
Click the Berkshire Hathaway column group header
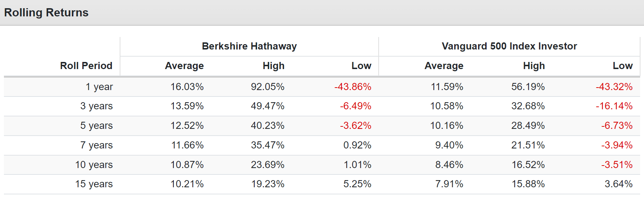(x=249, y=46)
